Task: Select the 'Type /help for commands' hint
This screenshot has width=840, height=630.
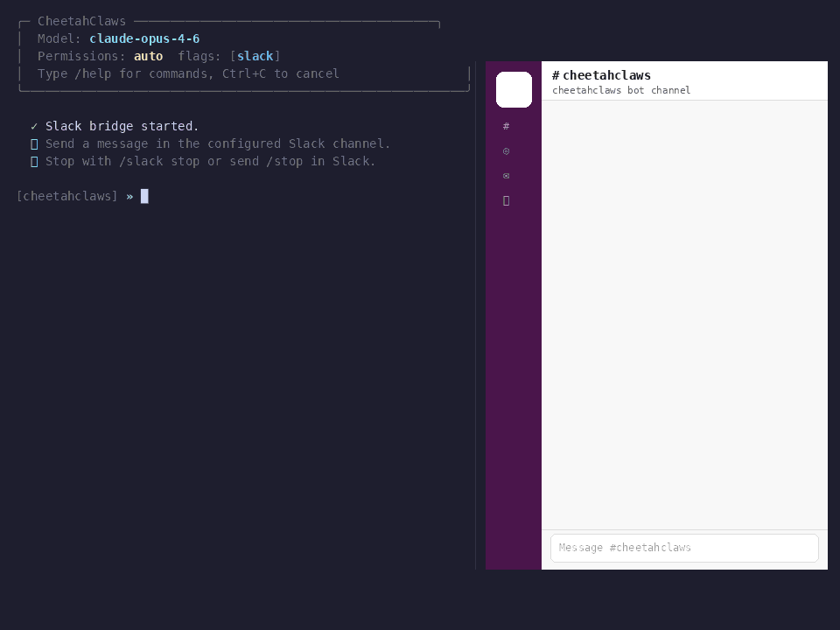Action: point(188,73)
